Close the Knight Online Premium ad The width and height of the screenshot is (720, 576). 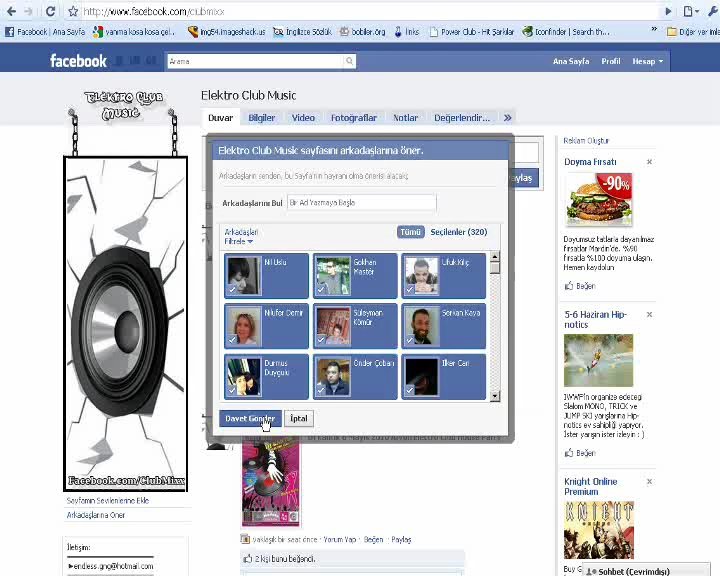[x=649, y=481]
